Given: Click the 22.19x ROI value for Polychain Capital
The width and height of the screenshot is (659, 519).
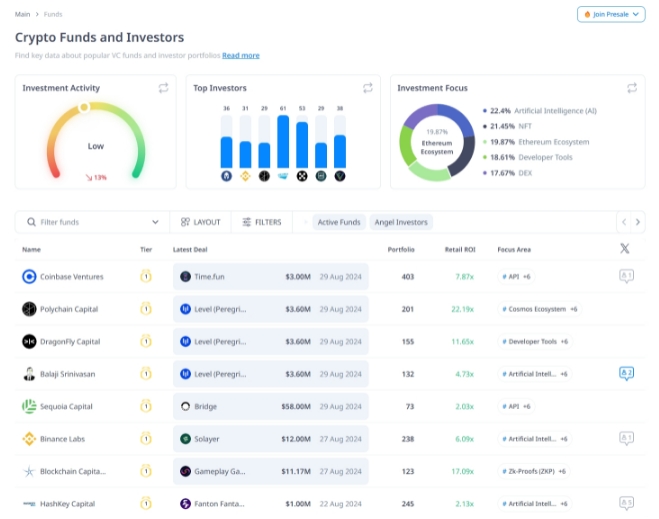Looking at the screenshot, I should tap(462, 309).
